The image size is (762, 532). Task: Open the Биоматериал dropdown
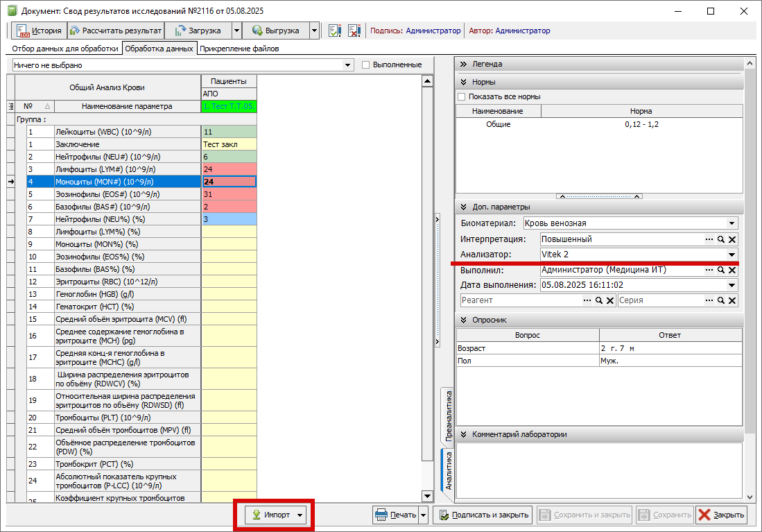pos(731,223)
